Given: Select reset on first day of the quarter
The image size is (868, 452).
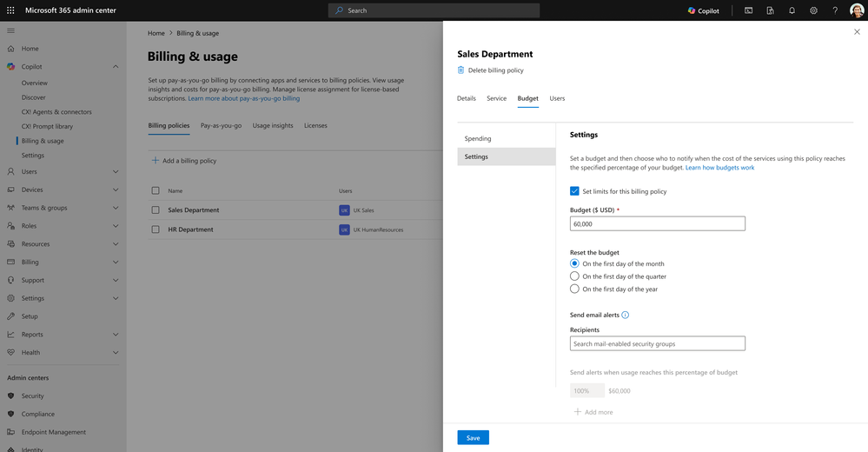Looking at the screenshot, I should (574, 276).
